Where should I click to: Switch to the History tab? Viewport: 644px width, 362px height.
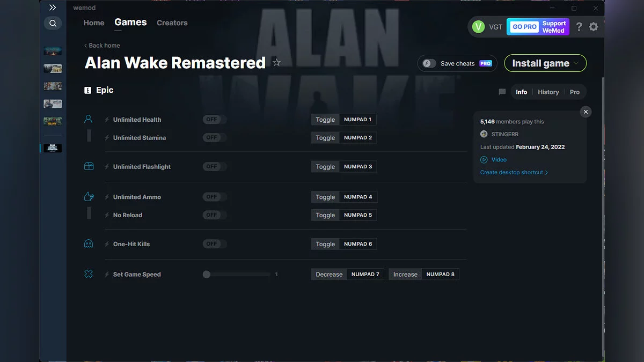[x=548, y=92]
